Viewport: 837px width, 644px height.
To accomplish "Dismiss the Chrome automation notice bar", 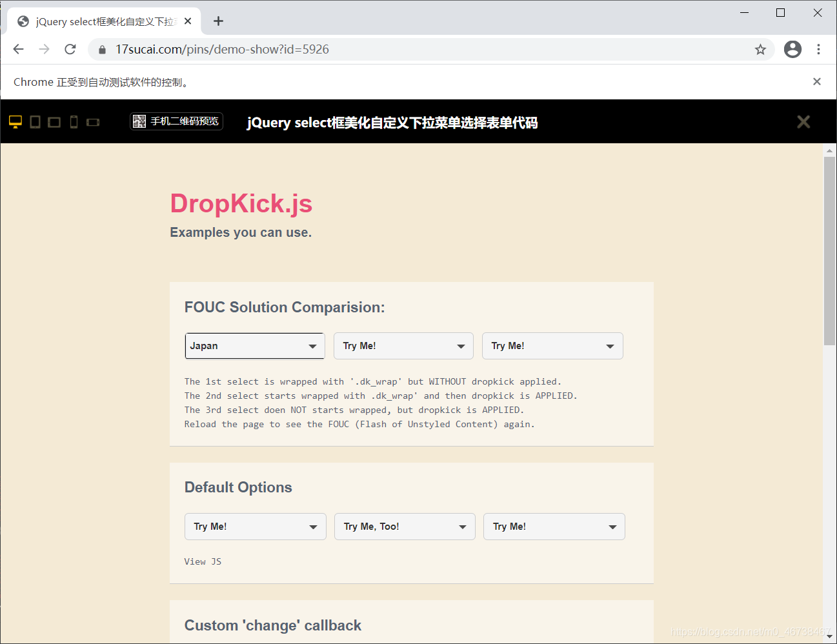I will click(817, 81).
